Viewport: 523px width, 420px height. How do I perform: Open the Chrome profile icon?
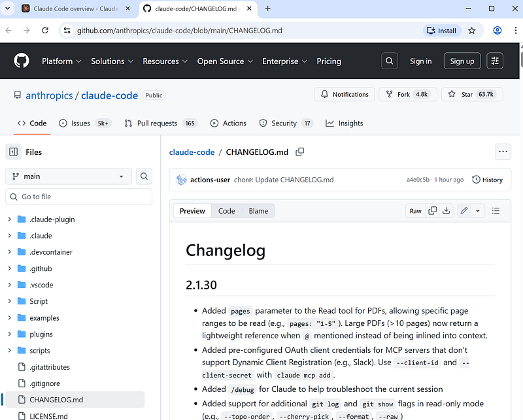tap(498, 31)
